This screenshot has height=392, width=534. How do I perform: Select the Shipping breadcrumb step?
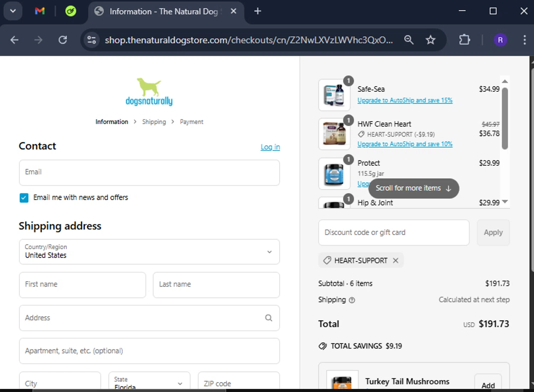(x=154, y=122)
